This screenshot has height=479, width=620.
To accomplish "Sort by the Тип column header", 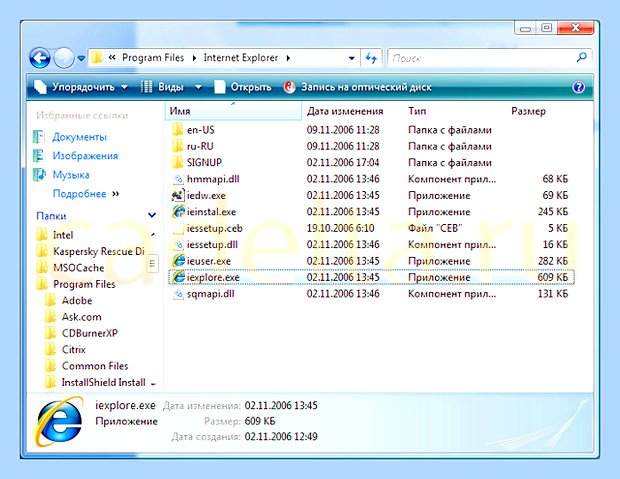I will coord(417,111).
